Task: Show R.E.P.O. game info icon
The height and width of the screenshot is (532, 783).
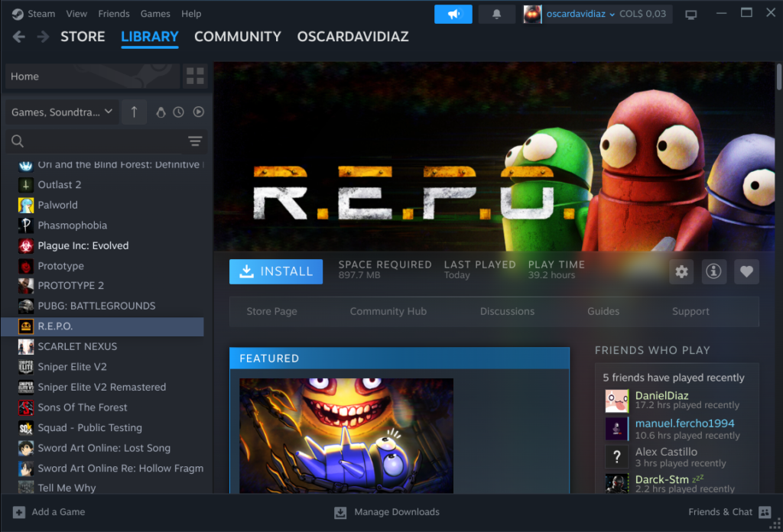Action: [x=713, y=271]
